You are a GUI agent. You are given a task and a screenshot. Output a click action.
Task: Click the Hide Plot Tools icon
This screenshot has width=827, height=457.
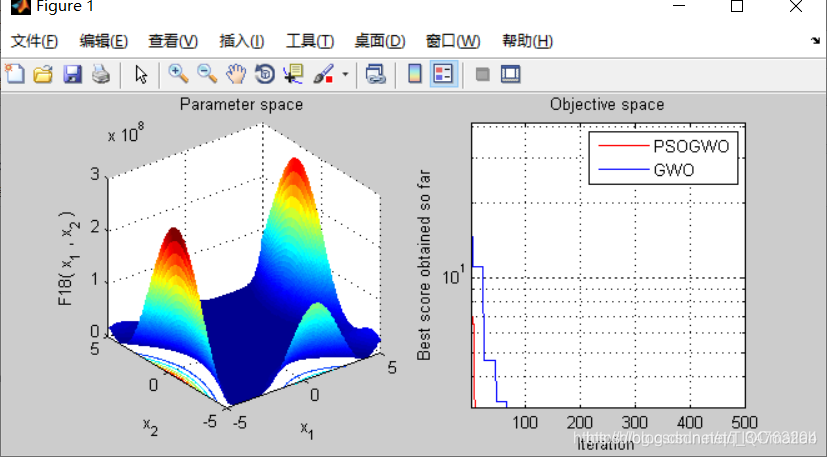pyautogui.click(x=482, y=74)
